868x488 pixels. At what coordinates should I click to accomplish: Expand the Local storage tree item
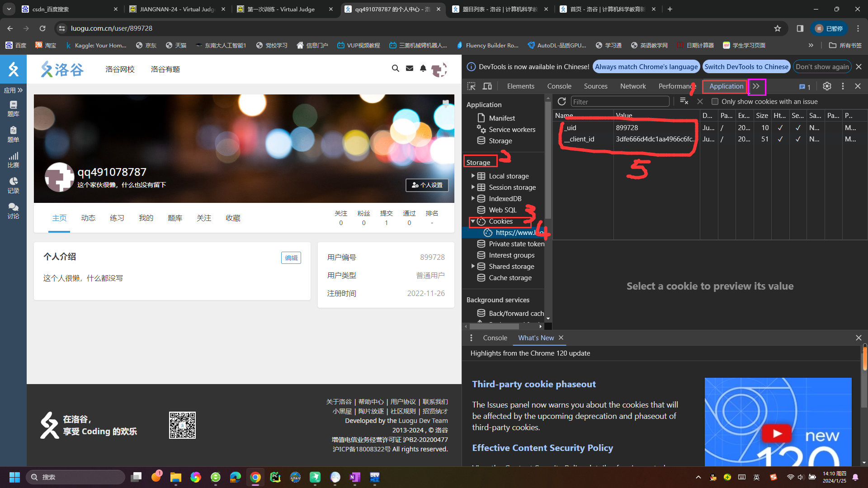pos(473,176)
